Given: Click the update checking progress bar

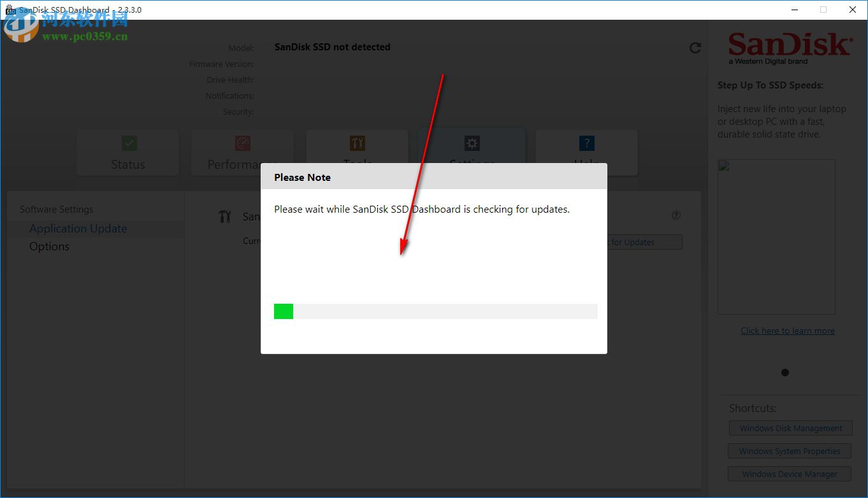Looking at the screenshot, I should 436,311.
